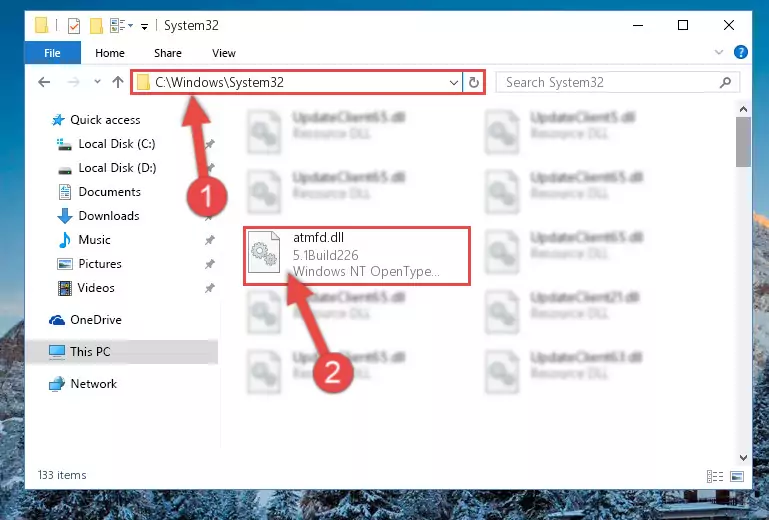
Task: Click the search magnifier icon
Action: [x=725, y=82]
